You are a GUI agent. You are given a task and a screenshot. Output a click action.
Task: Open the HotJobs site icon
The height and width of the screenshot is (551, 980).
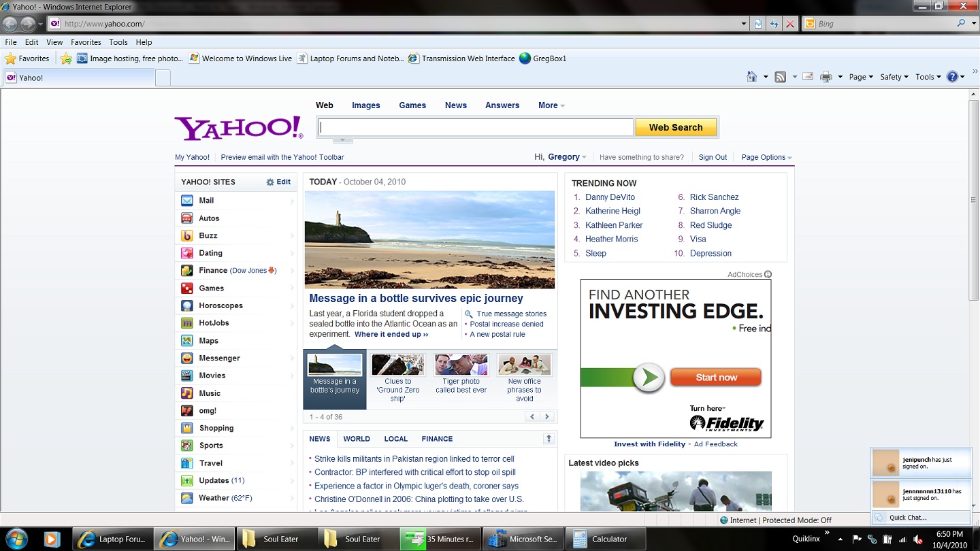click(x=186, y=323)
